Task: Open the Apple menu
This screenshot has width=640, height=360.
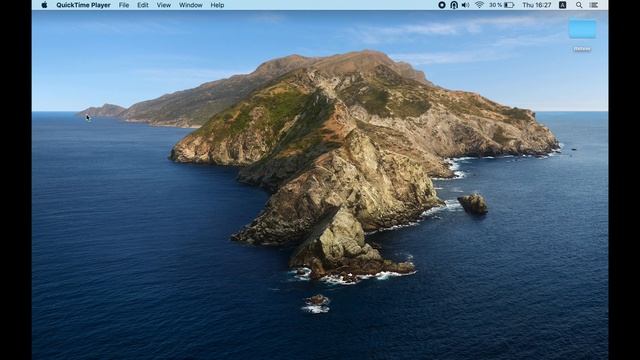Action: (44, 5)
